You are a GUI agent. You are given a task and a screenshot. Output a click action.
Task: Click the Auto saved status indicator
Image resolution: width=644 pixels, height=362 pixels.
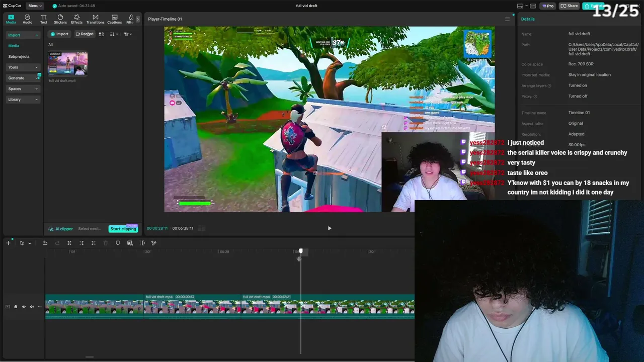[x=73, y=6]
